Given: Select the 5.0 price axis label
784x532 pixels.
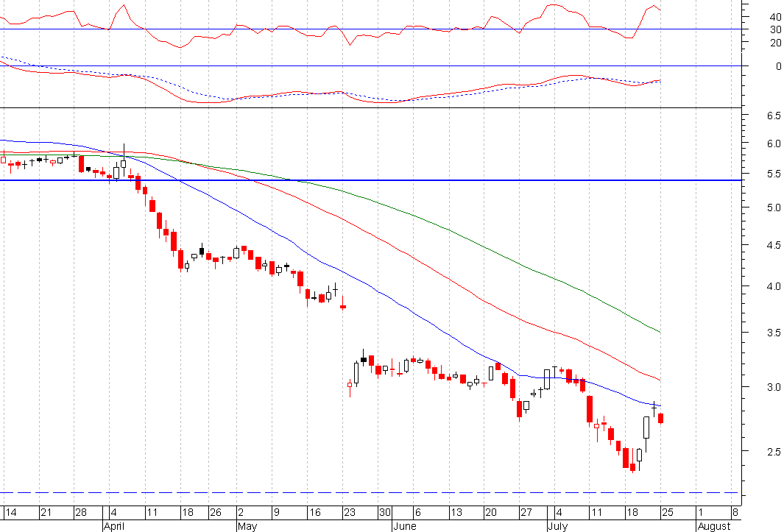Looking at the screenshot, I should coord(774,208).
